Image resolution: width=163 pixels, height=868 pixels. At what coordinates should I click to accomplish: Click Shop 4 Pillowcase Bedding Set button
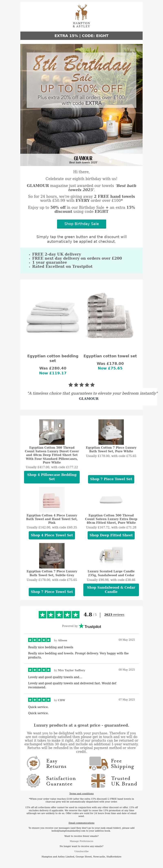point(52,477)
